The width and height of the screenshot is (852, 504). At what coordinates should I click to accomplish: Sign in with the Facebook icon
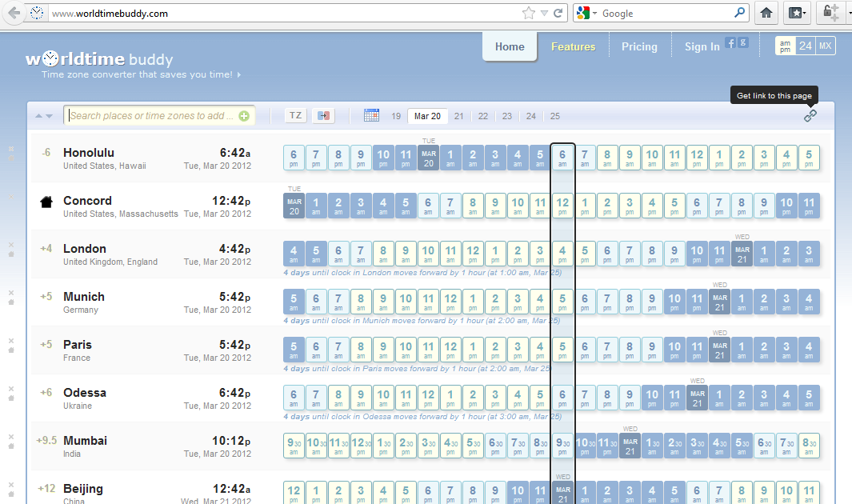(731, 42)
